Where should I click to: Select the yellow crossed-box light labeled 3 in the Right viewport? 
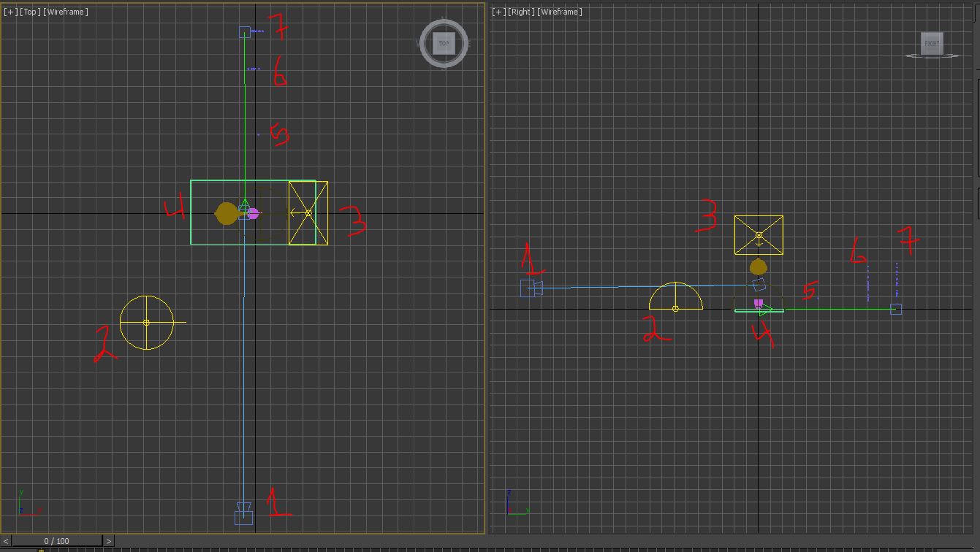[759, 235]
